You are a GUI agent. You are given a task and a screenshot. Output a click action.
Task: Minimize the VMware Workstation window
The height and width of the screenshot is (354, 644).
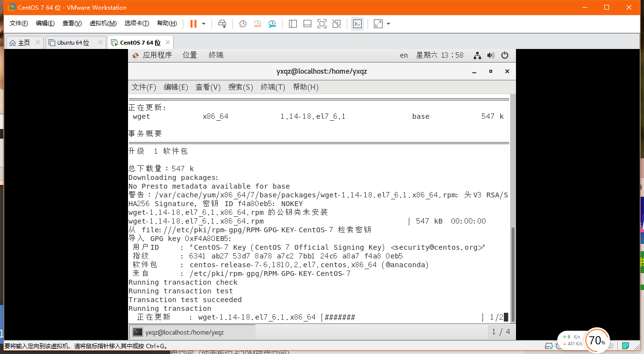[584, 7]
